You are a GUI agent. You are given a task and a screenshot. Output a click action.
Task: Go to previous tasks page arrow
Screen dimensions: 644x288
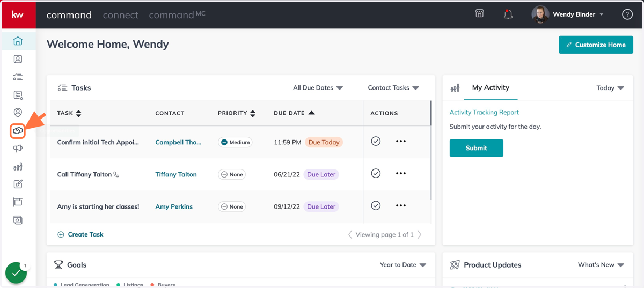pyautogui.click(x=350, y=234)
